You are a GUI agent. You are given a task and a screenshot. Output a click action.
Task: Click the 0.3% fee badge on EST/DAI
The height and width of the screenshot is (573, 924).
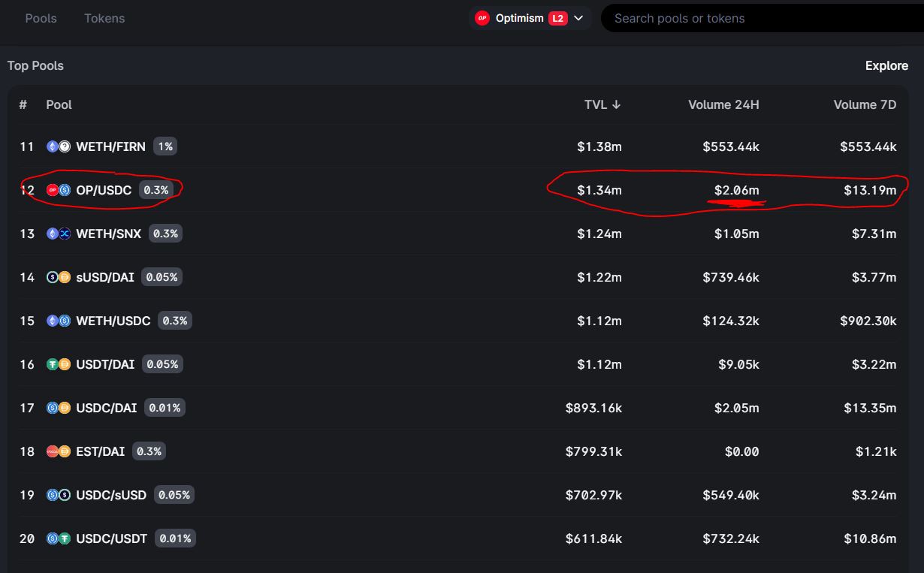coord(149,451)
